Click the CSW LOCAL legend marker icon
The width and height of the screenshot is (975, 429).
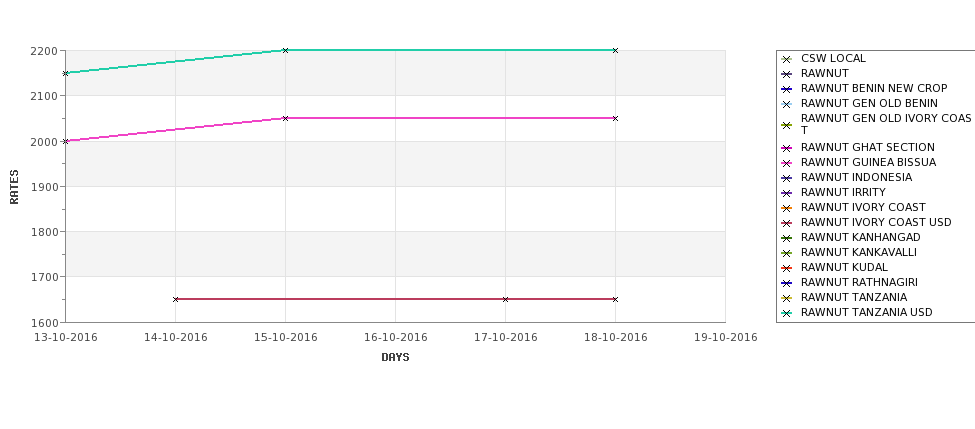(787, 59)
